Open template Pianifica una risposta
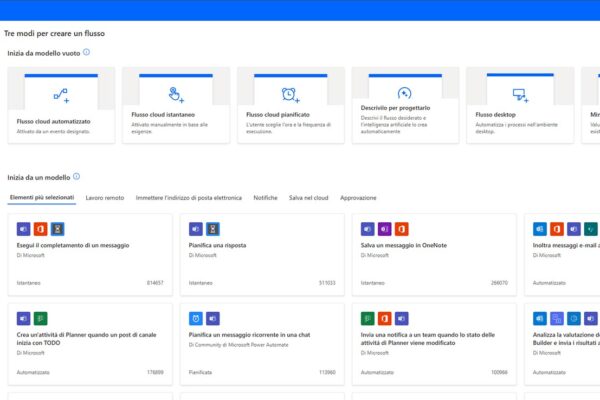This screenshot has height=400, width=600. tap(262, 255)
